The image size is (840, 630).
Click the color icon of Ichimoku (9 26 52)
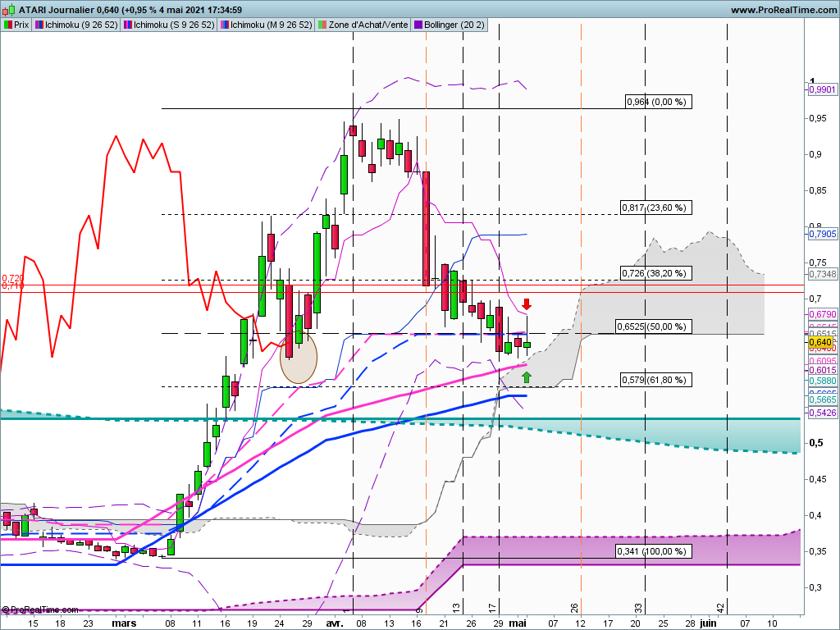pyautogui.click(x=39, y=25)
